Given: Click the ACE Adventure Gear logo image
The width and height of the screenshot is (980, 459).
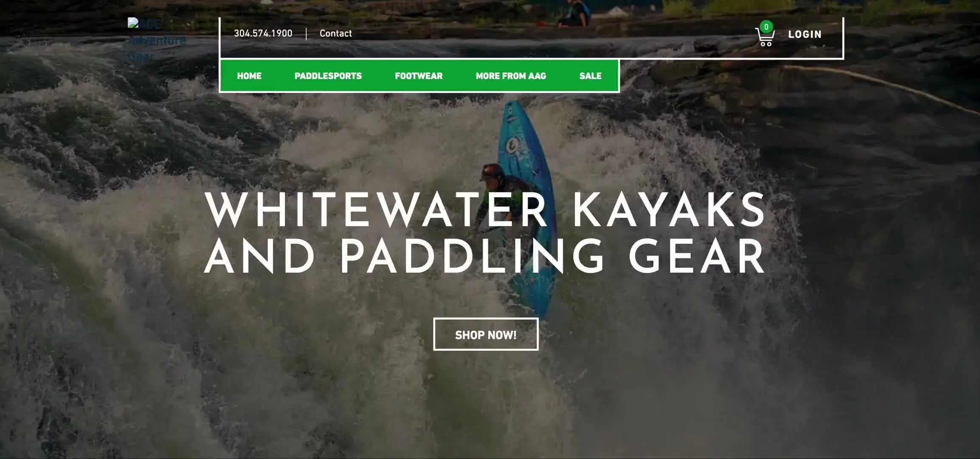Looking at the screenshot, I should (x=157, y=40).
